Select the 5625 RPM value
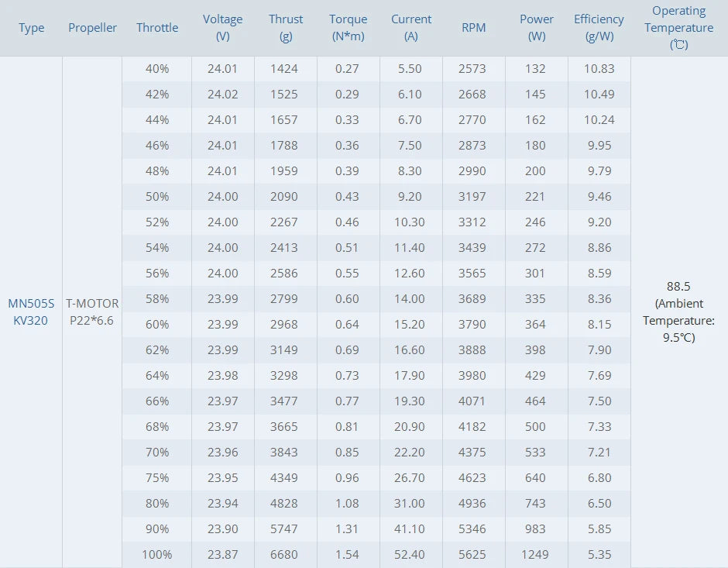Viewport: 728px width, 568px height. 472,555
